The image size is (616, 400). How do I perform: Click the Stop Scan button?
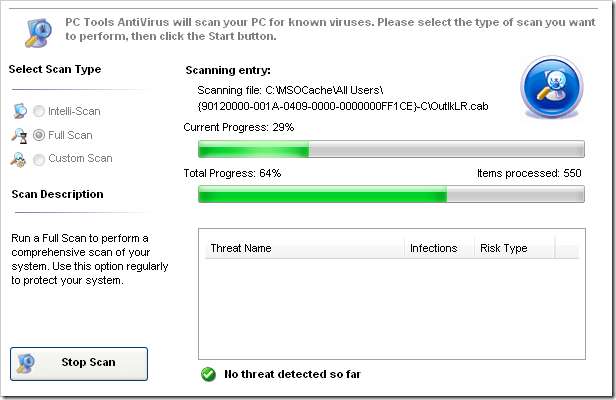pyautogui.click(x=79, y=363)
